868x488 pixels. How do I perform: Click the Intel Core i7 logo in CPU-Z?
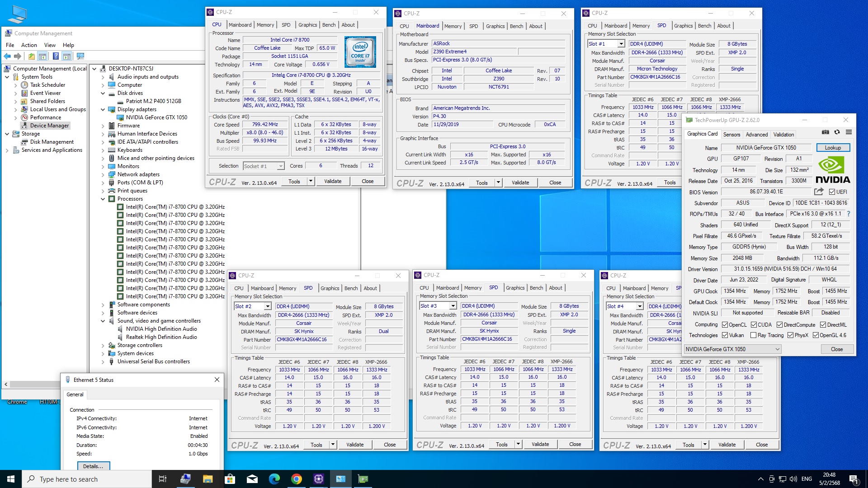360,52
